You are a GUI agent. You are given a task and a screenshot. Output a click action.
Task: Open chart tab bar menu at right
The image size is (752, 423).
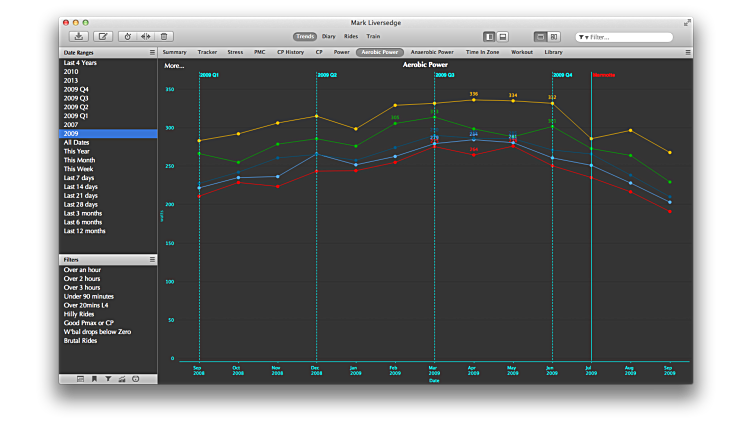pyautogui.click(x=687, y=52)
